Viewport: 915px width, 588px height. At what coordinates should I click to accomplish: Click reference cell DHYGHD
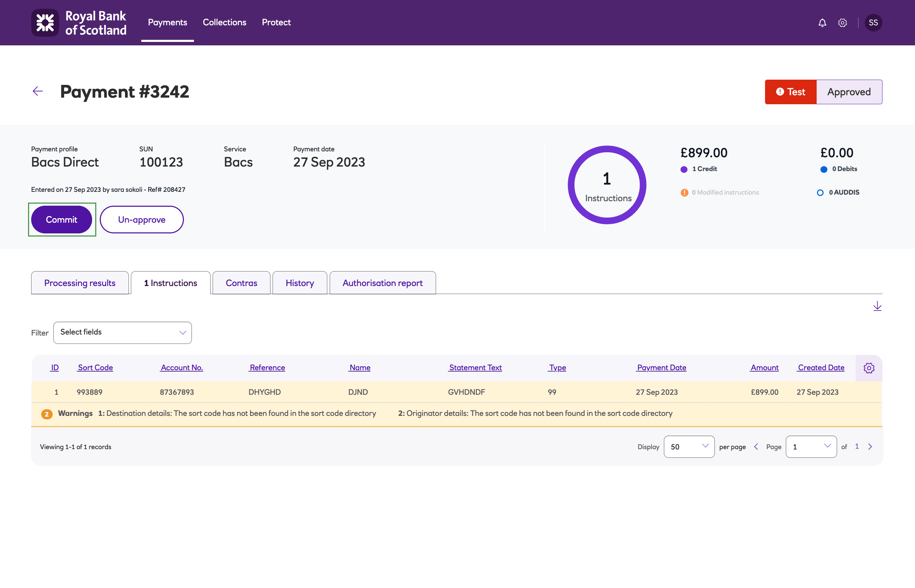(x=265, y=392)
